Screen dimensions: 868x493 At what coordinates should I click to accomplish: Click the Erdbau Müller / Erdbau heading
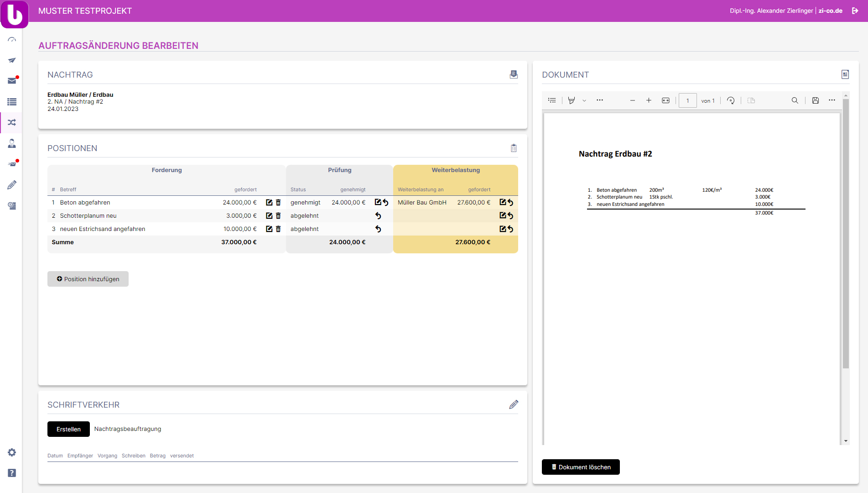pyautogui.click(x=80, y=94)
